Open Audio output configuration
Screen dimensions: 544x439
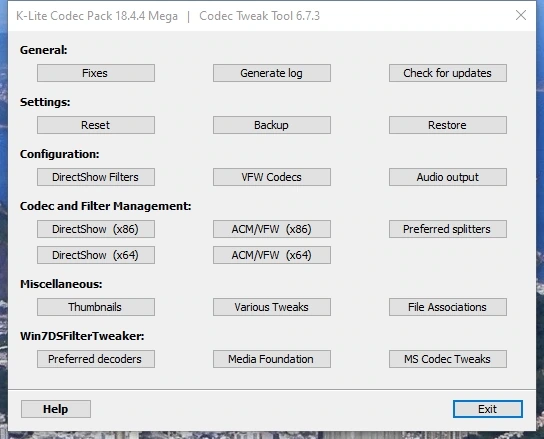pyautogui.click(x=448, y=177)
